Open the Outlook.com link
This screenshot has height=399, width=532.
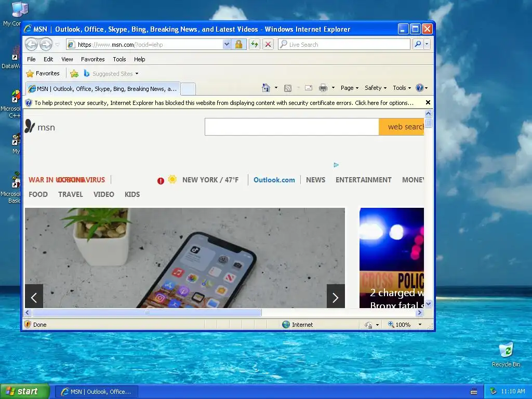click(x=274, y=180)
